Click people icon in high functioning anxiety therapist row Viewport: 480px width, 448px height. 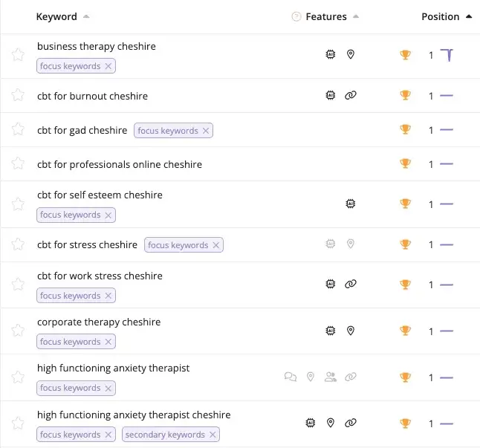coord(331,377)
